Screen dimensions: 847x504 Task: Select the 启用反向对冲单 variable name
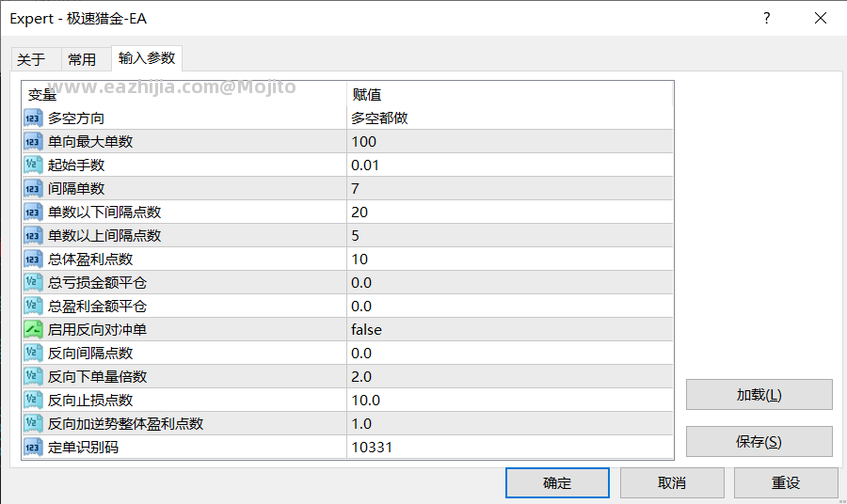coord(97,330)
